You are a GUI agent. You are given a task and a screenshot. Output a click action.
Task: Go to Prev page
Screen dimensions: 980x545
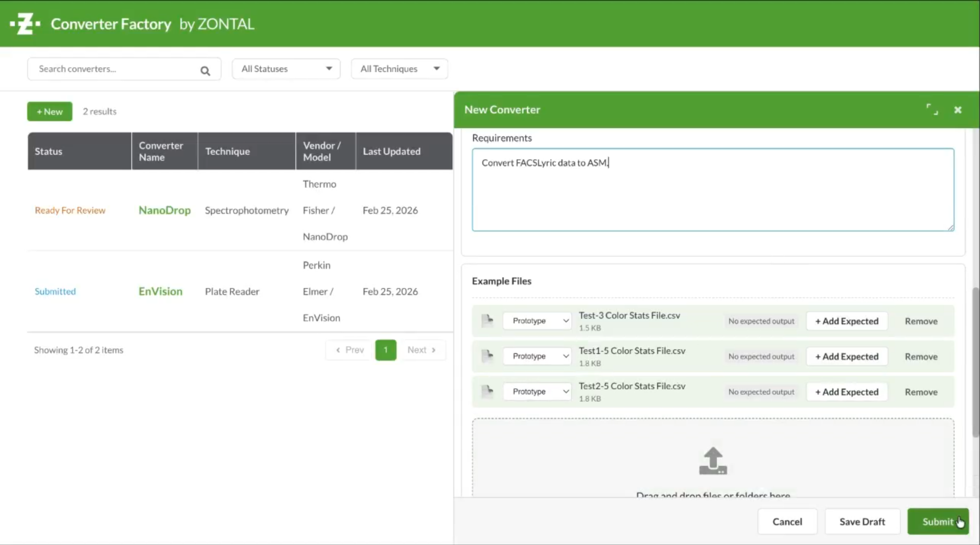pyautogui.click(x=349, y=350)
